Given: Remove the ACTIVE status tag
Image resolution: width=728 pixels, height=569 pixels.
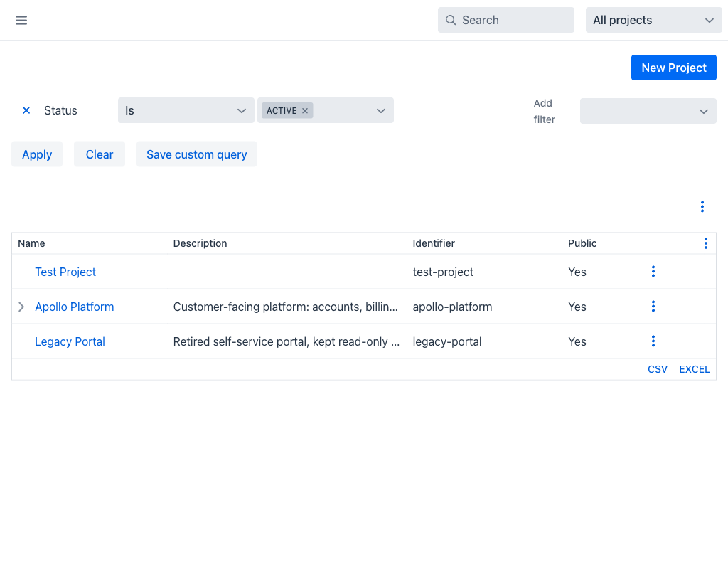Looking at the screenshot, I should 305,110.
